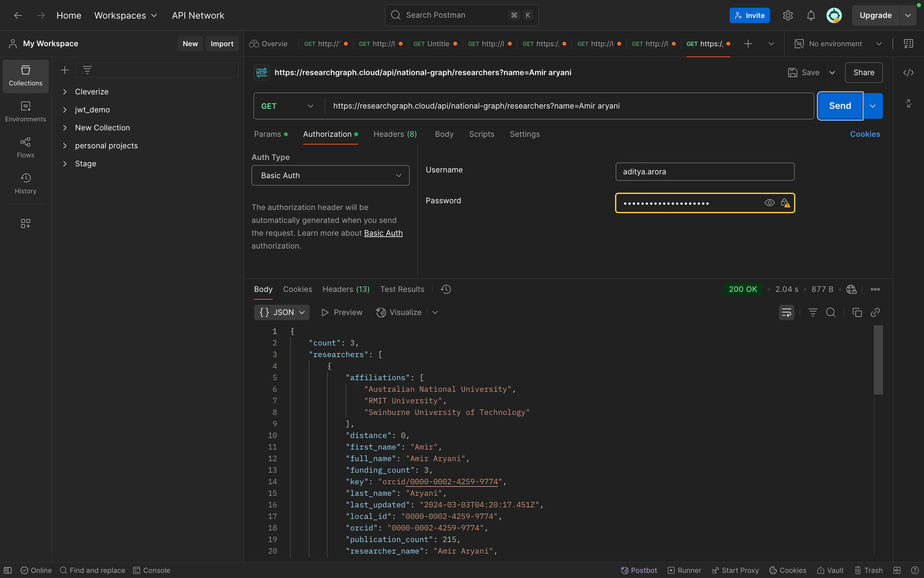Click the Invite button
924x578 pixels.
749,15
